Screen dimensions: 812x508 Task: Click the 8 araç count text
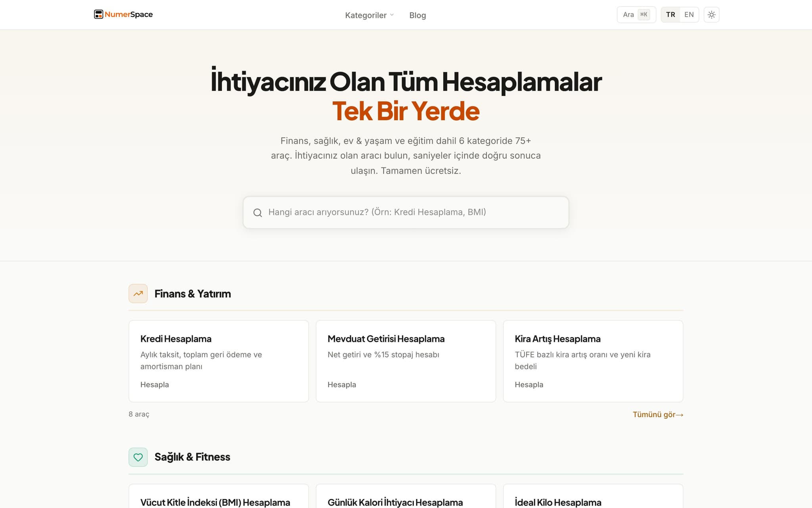139,414
